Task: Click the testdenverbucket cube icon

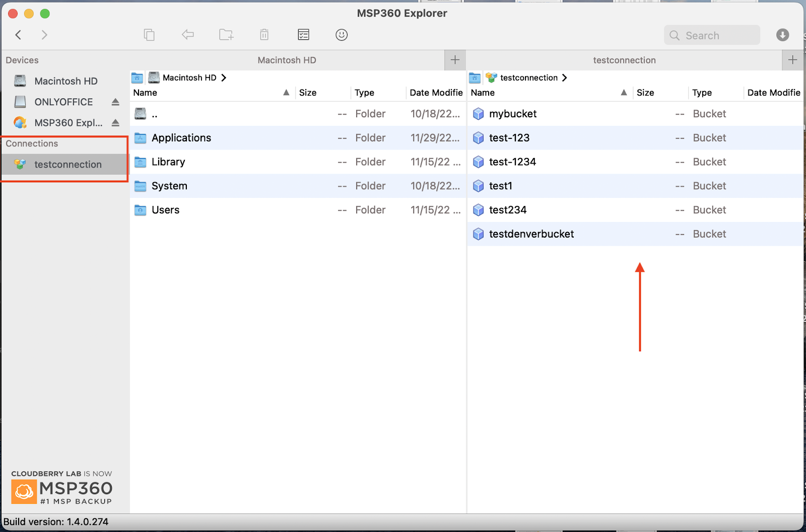Action: (x=479, y=234)
